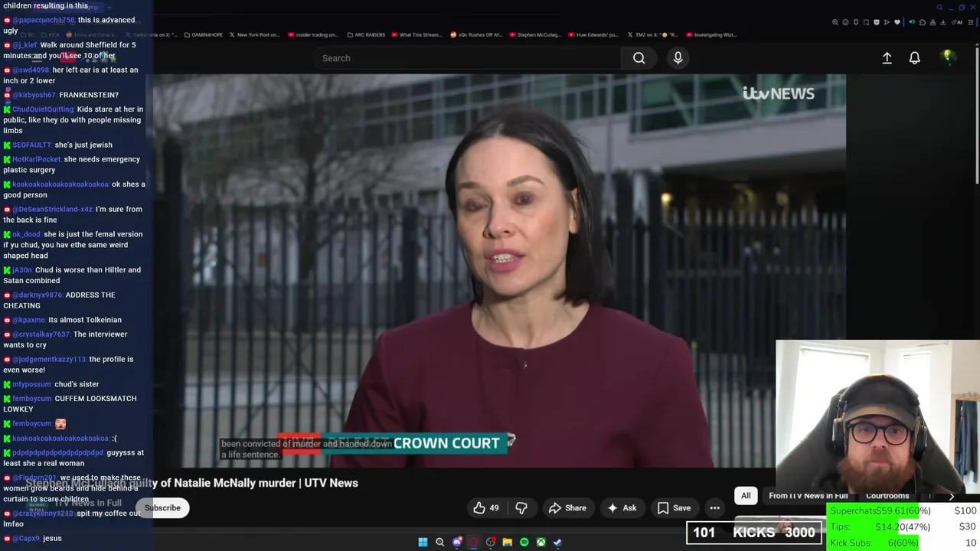Screen dimensions: 980x551
Task: Open the New York Post bookmark
Action: [x=254, y=34]
